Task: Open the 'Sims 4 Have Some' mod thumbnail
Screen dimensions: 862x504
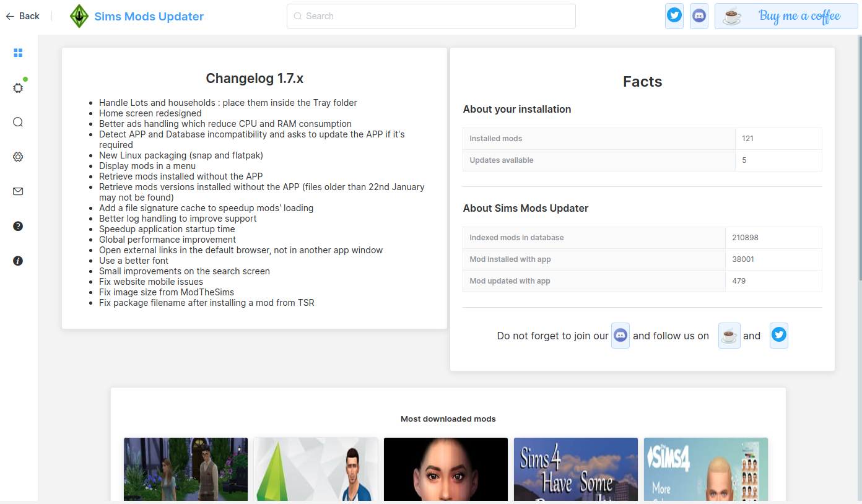Action: (x=576, y=469)
